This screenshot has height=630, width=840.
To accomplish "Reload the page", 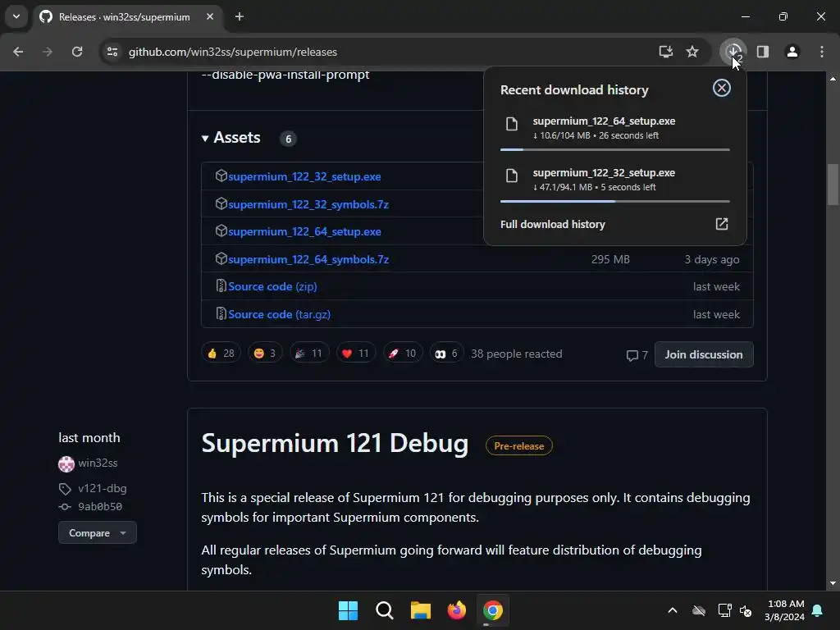I will [77, 52].
